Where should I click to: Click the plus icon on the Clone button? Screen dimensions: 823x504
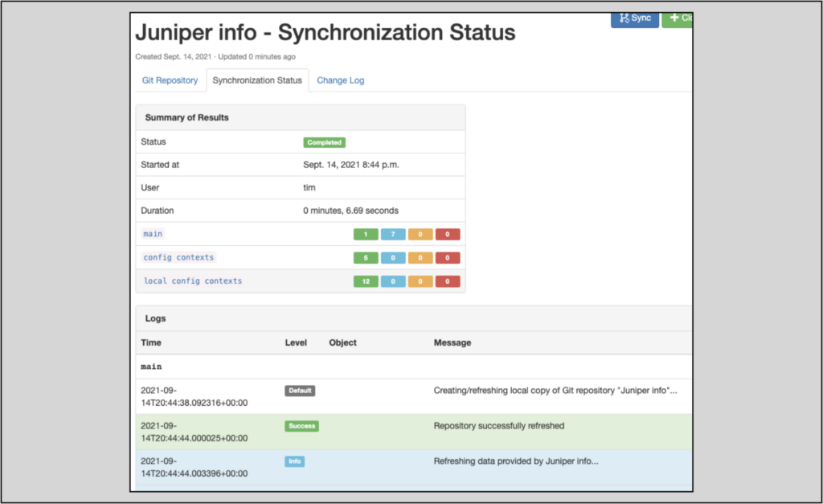tap(673, 18)
